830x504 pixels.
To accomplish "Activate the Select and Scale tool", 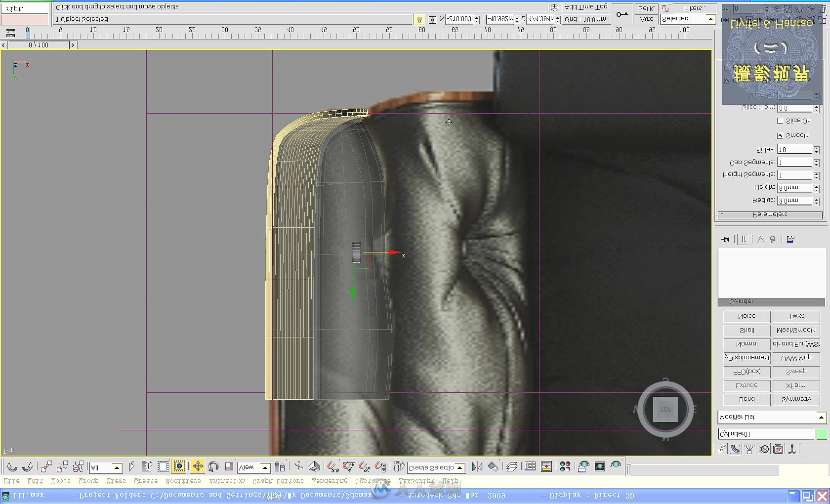I will pyautogui.click(x=229, y=467).
